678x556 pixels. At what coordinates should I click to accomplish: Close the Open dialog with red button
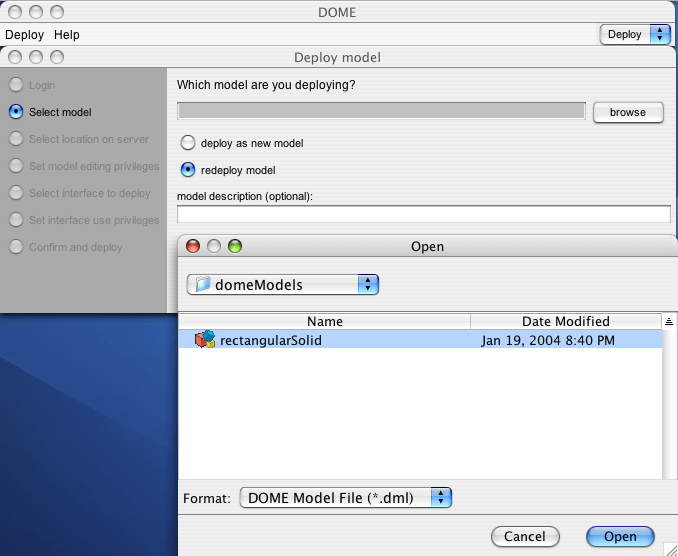(x=193, y=246)
